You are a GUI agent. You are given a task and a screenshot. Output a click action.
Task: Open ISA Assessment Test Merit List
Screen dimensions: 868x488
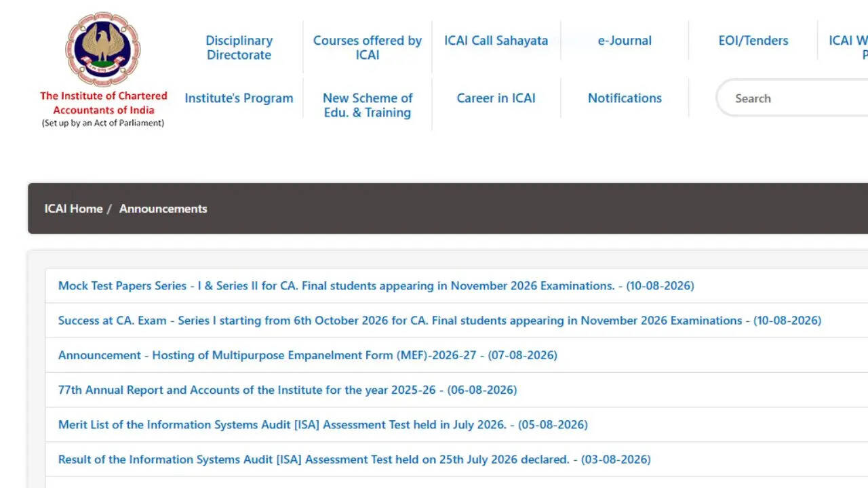point(323,425)
